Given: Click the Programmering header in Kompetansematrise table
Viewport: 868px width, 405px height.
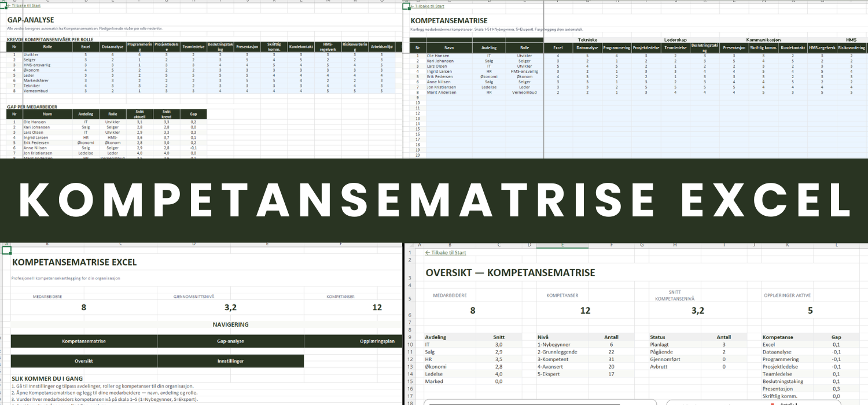Looking at the screenshot, I should (616, 48).
